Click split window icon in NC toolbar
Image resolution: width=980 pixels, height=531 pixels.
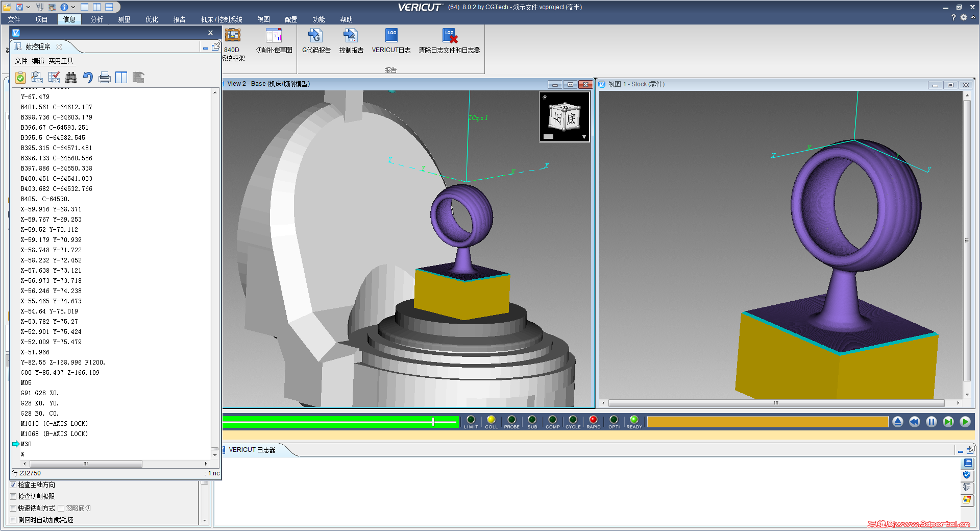121,78
